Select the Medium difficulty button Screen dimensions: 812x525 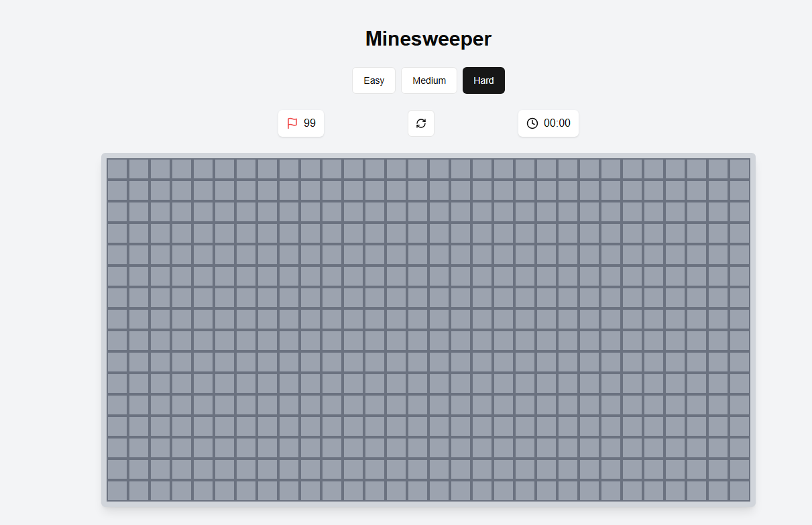tap(428, 80)
